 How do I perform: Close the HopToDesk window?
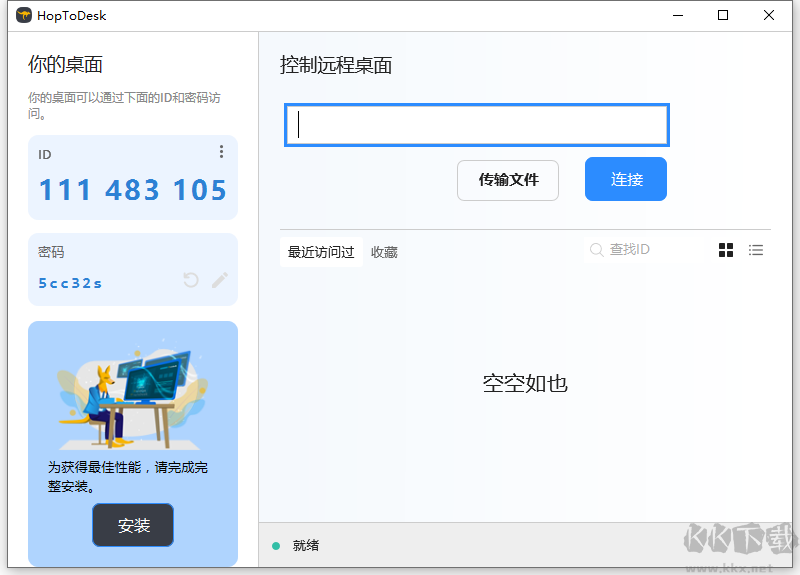(768, 15)
